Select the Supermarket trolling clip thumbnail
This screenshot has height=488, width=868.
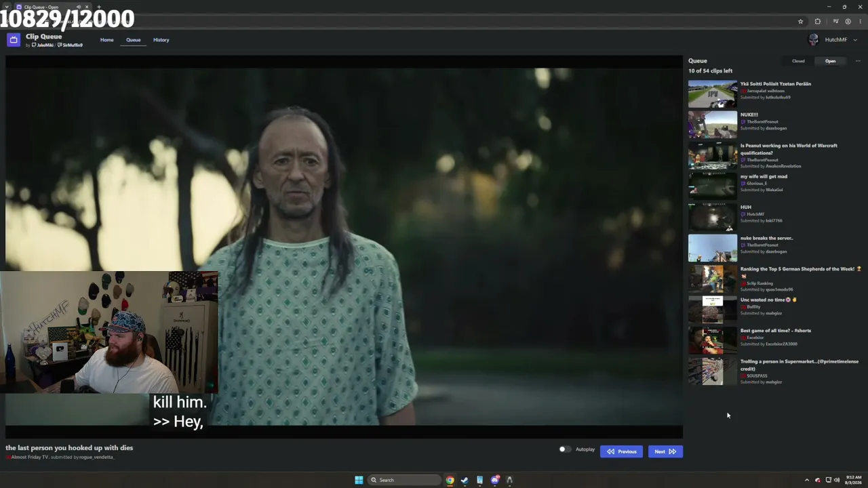coord(713,371)
